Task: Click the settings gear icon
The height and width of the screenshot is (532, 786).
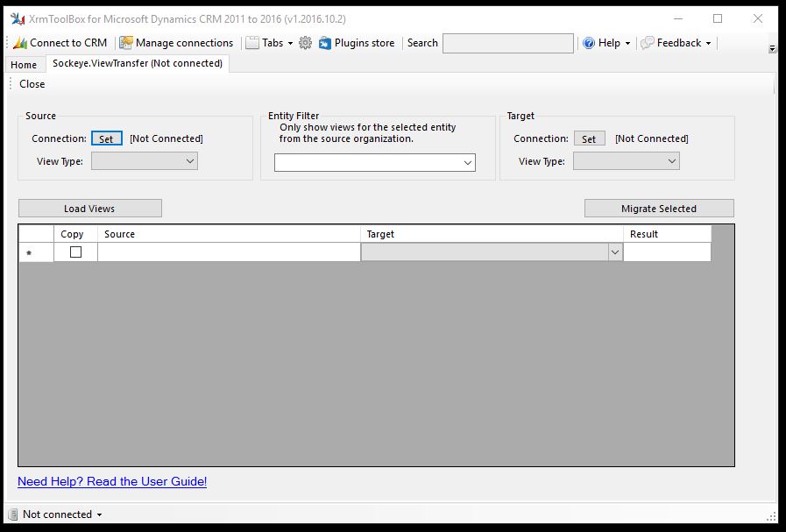Action: click(305, 43)
